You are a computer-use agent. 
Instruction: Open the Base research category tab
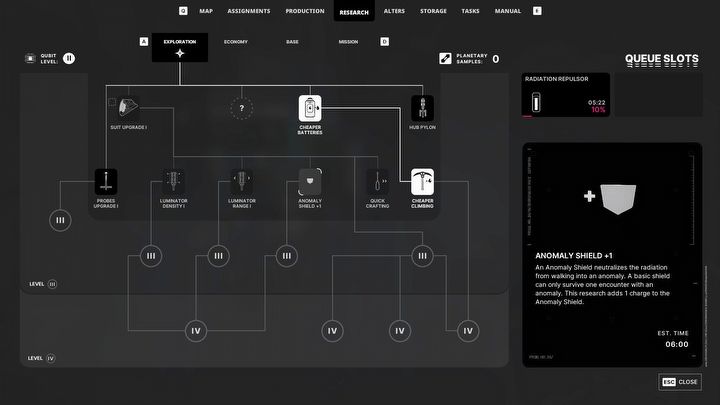pyautogui.click(x=292, y=42)
